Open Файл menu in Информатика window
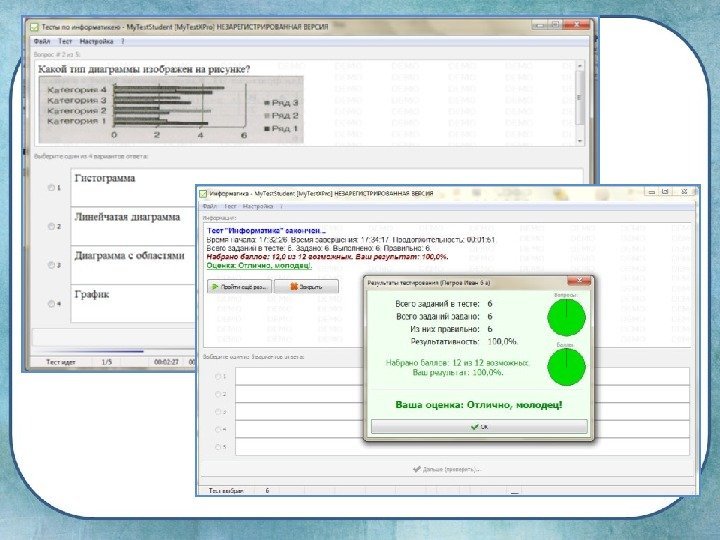Image resolution: width=720 pixels, height=540 pixels. pyautogui.click(x=210, y=207)
